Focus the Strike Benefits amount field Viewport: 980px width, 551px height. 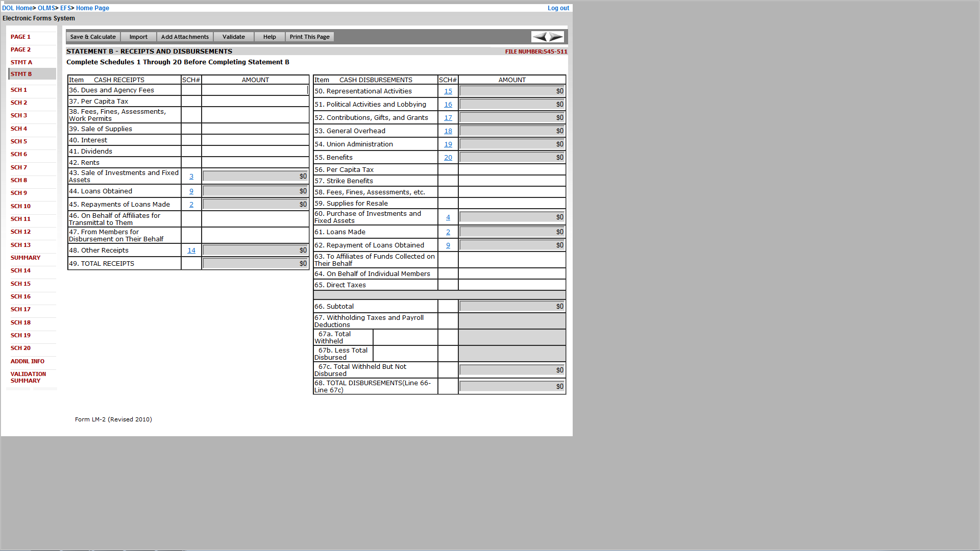pos(511,181)
